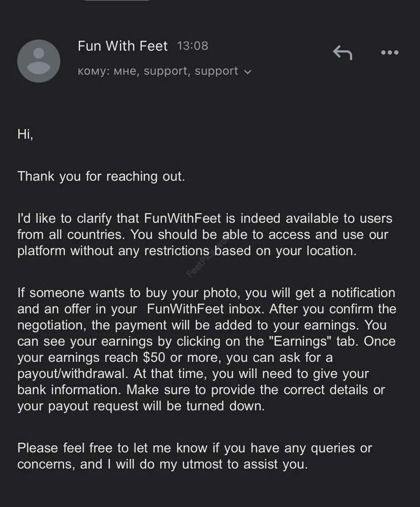Viewport: 420px width, 507px height.
Task: Tap the drag handle at top
Action: pos(117,1)
